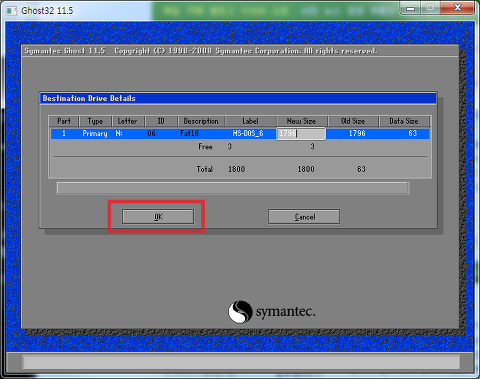The height and width of the screenshot is (379, 480).
Task: Click the OK button
Action: [158, 217]
